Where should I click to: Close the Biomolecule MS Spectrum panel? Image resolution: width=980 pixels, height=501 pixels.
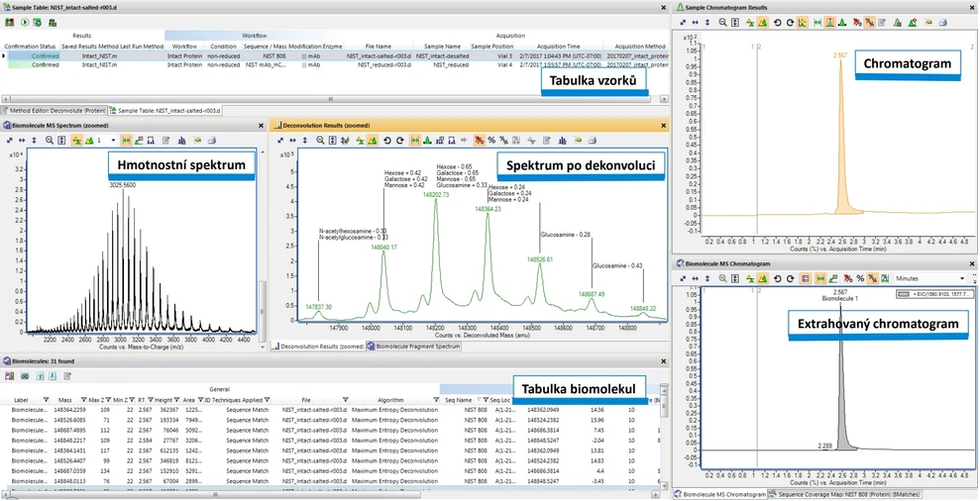[262, 126]
